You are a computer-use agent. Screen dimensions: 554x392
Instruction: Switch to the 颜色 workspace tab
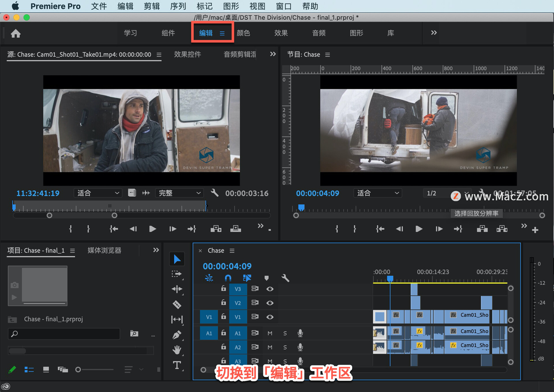click(x=243, y=33)
